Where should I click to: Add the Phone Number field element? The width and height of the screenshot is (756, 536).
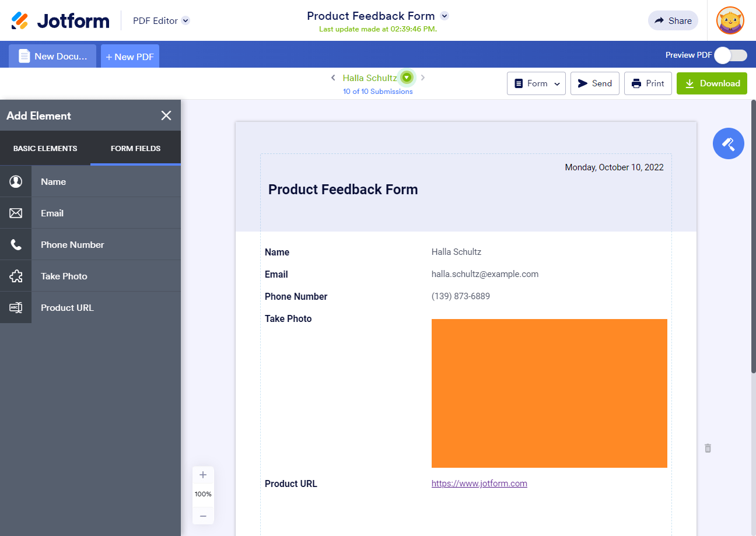point(90,245)
